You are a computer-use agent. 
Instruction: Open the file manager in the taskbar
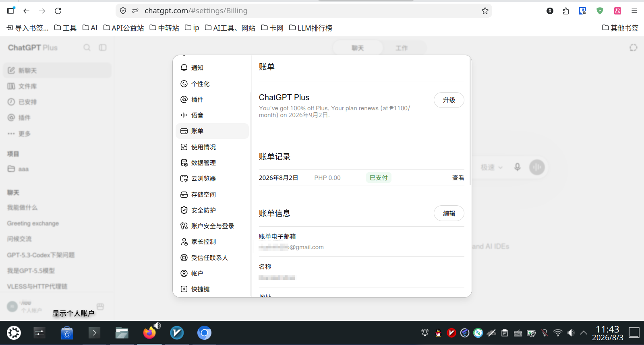tap(122, 333)
